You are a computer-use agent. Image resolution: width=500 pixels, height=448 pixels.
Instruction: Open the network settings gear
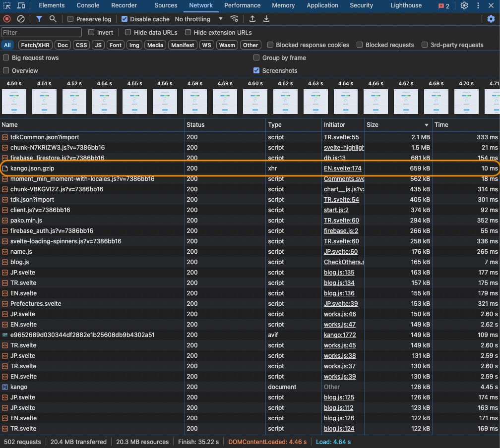click(492, 18)
